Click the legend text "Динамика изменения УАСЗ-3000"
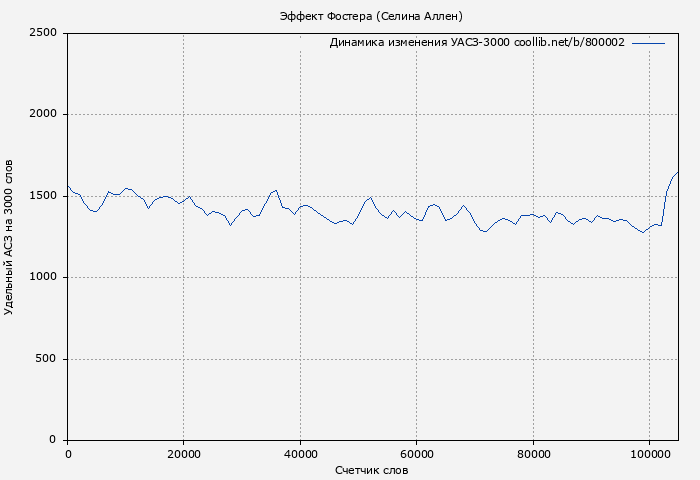 (x=419, y=43)
